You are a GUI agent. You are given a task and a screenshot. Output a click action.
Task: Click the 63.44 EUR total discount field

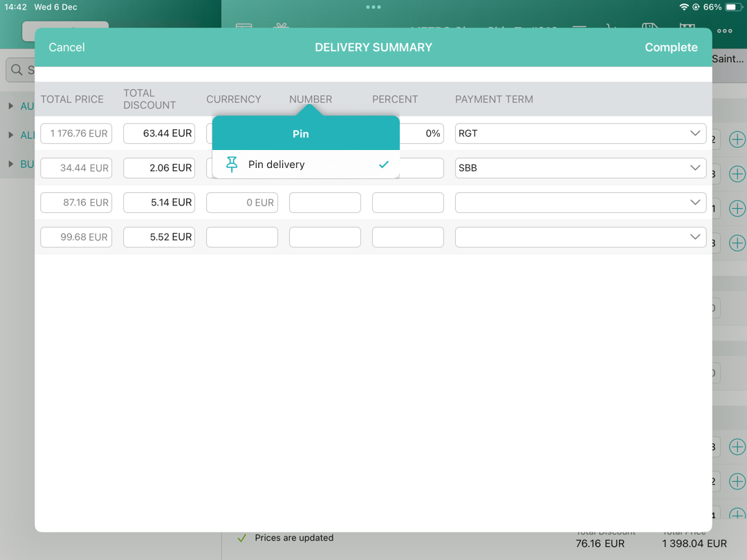[159, 133]
